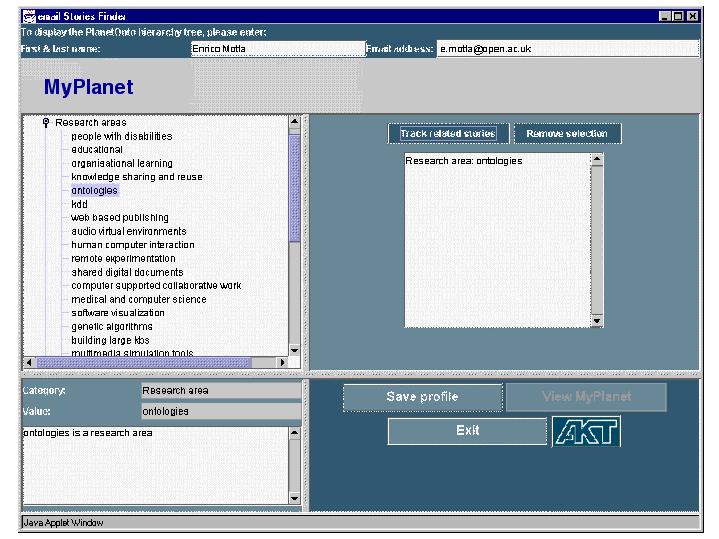Click the tree panel vertical scrollbar thumb
The image size is (719, 539).
pyautogui.click(x=294, y=188)
